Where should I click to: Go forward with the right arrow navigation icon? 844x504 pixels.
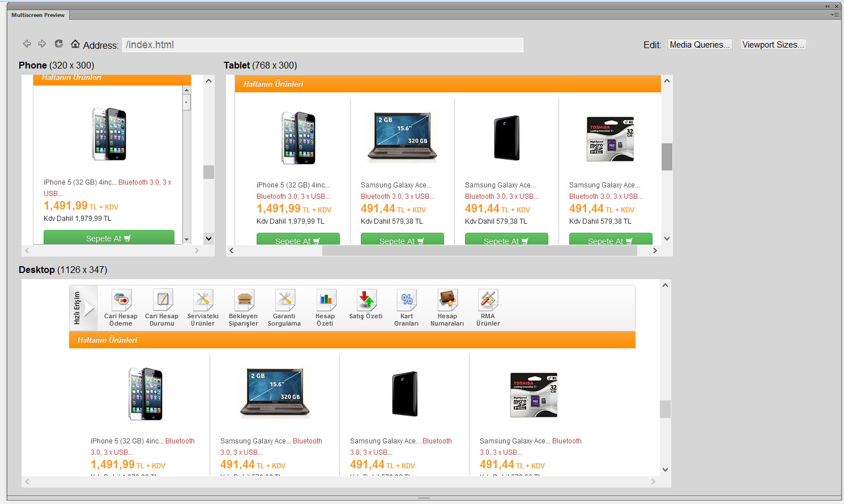tap(42, 44)
